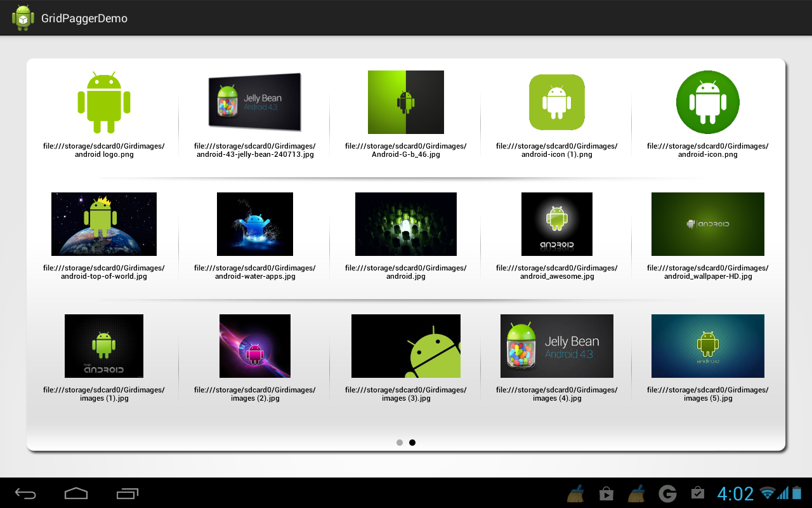Image resolution: width=812 pixels, height=508 pixels.
Task: Open android_awesome.jpg image
Action: tap(557, 224)
